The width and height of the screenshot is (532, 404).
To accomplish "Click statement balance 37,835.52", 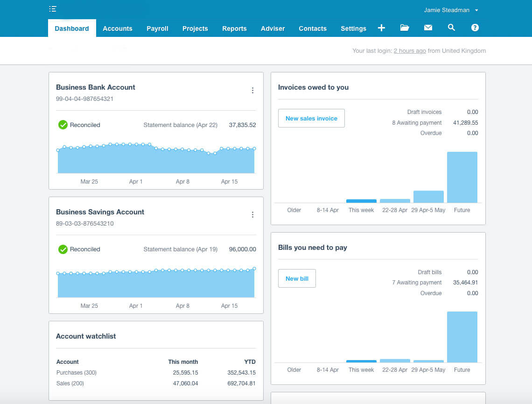I will tap(242, 125).
